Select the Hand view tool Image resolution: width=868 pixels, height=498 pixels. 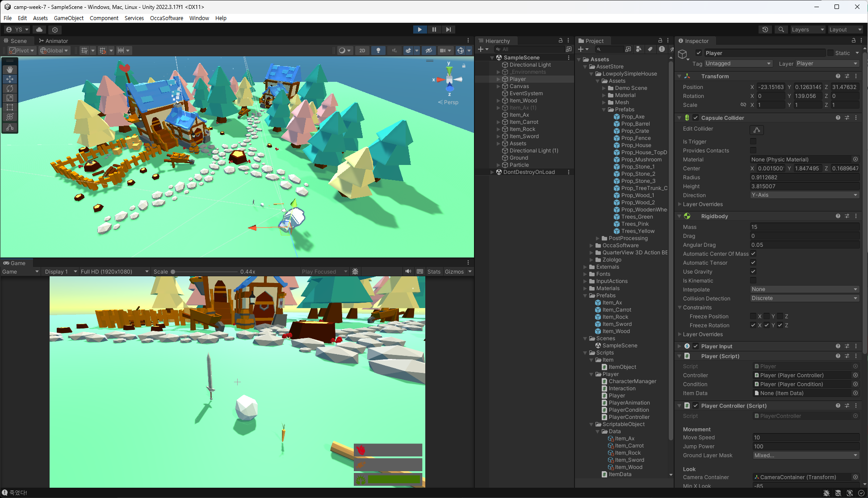[x=10, y=70]
